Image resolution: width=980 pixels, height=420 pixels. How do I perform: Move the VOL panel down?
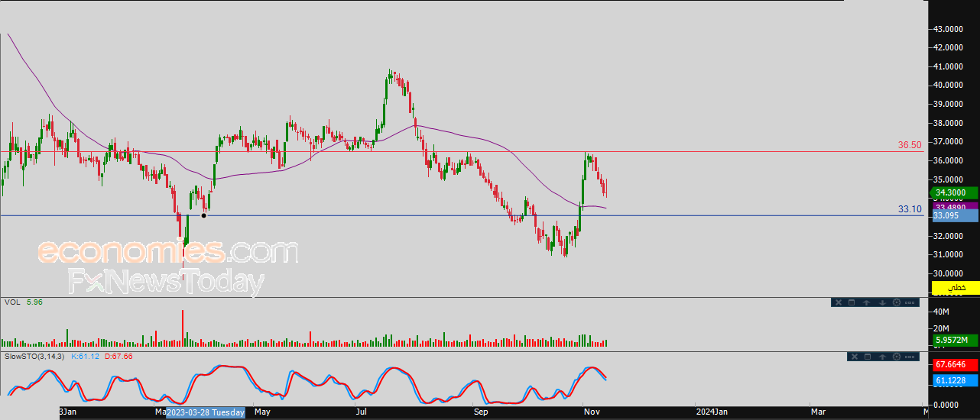[x=882, y=302]
